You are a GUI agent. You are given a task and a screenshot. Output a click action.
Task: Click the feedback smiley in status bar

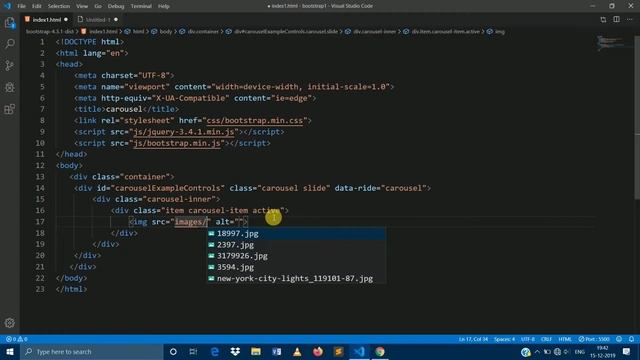coord(619,339)
